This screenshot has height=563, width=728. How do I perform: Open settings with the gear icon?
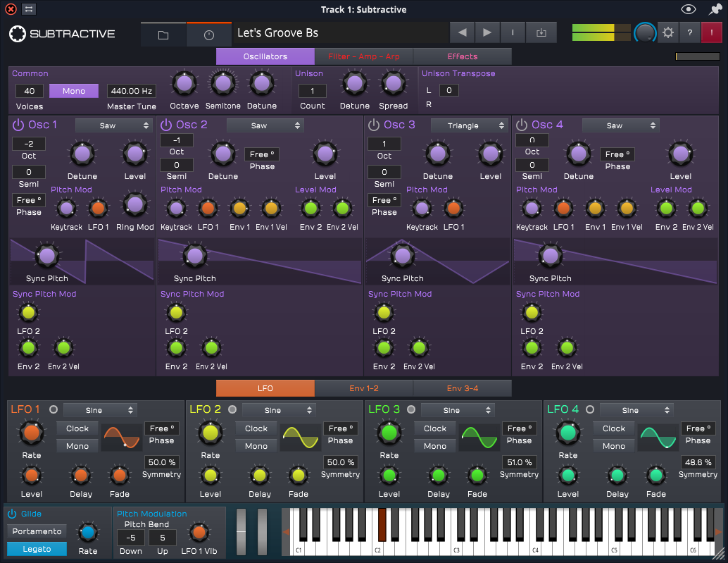tap(668, 32)
